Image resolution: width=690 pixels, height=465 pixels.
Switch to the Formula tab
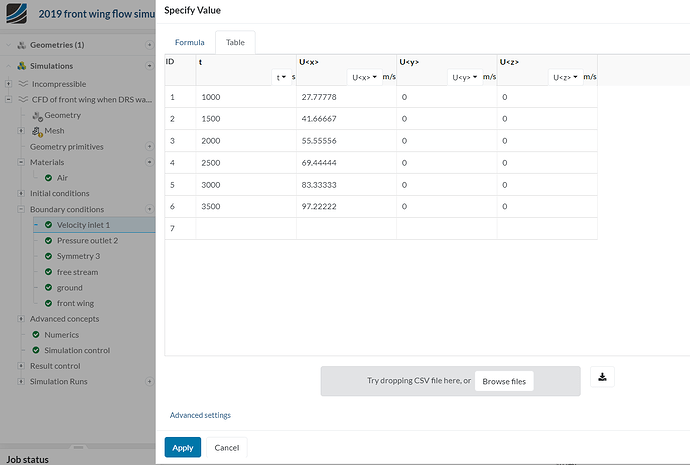(190, 42)
